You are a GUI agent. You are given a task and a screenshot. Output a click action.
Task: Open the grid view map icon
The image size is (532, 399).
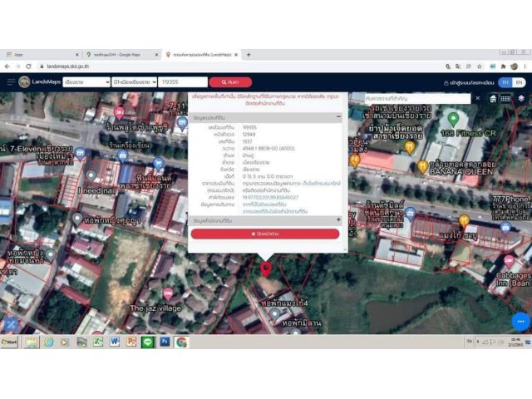[505, 99]
